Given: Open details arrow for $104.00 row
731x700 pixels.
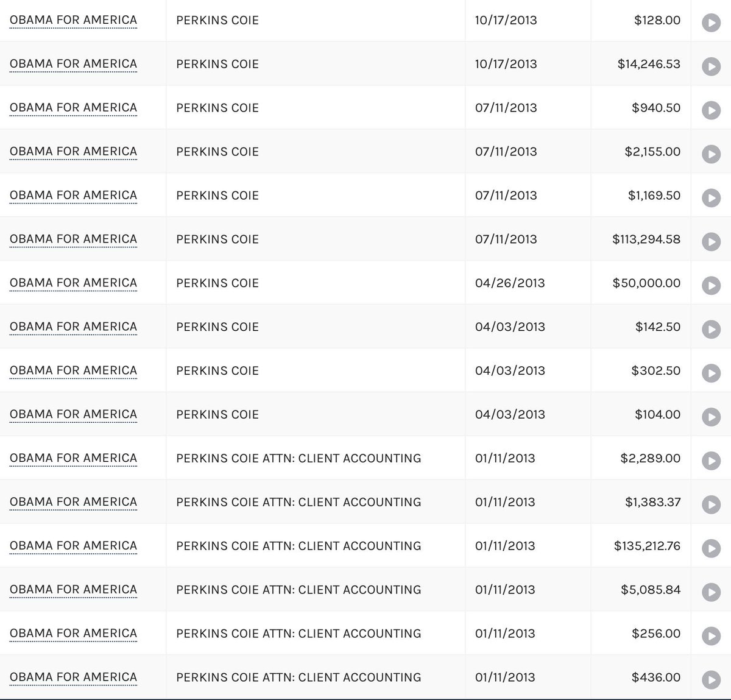Looking at the screenshot, I should 711,417.
